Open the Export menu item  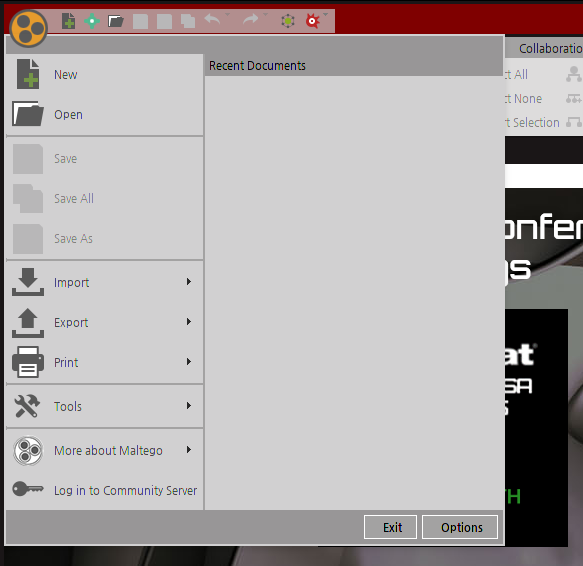[105, 322]
